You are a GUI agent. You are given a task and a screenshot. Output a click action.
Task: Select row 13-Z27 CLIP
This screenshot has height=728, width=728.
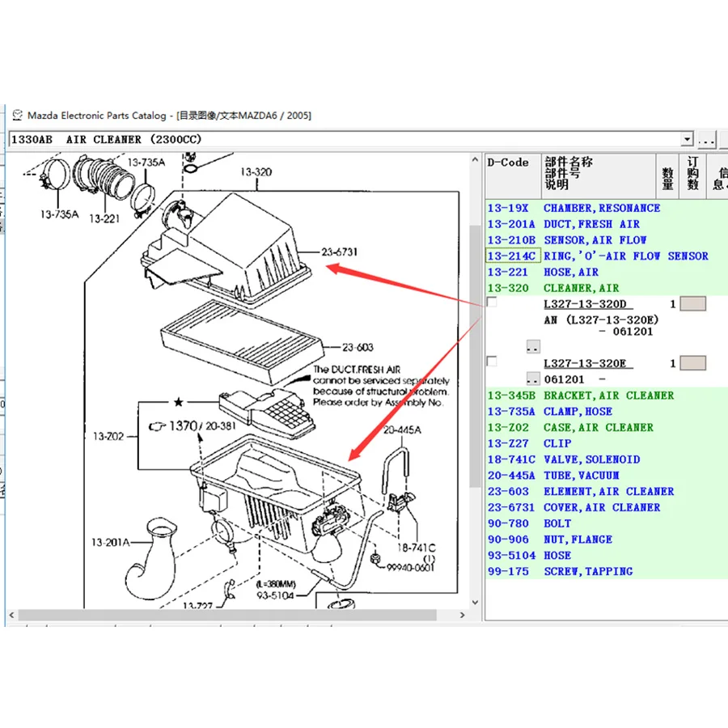tap(607, 443)
